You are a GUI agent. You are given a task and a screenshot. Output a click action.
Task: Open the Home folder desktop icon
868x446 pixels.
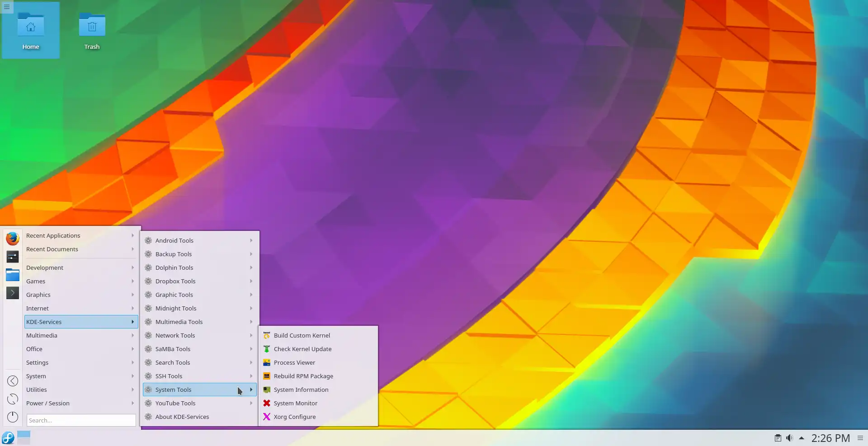pos(31,30)
